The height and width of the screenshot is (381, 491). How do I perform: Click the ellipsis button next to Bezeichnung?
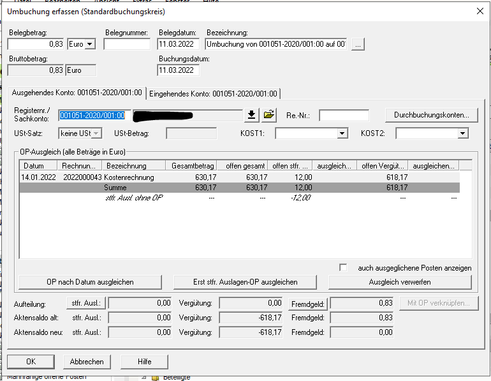click(358, 44)
